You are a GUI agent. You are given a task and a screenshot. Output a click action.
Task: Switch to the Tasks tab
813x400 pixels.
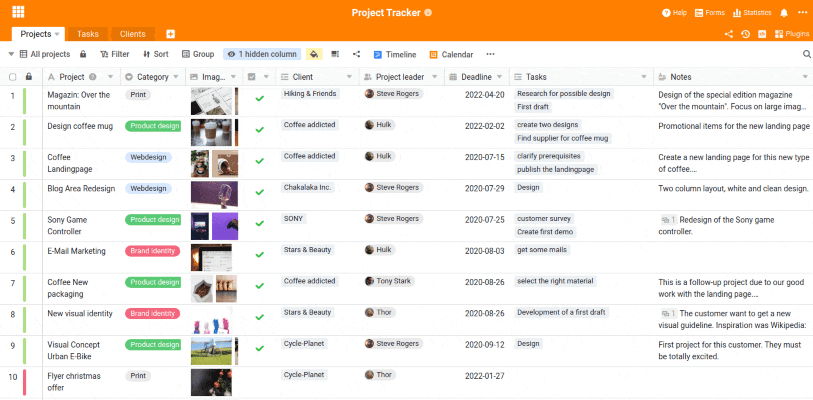pyautogui.click(x=87, y=34)
